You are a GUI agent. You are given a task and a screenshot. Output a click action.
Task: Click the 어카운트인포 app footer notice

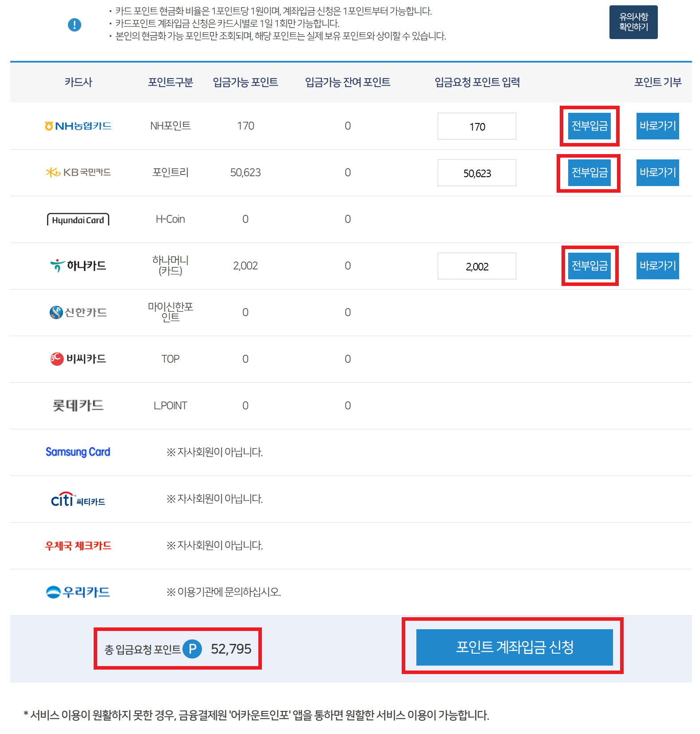pyautogui.click(x=257, y=715)
